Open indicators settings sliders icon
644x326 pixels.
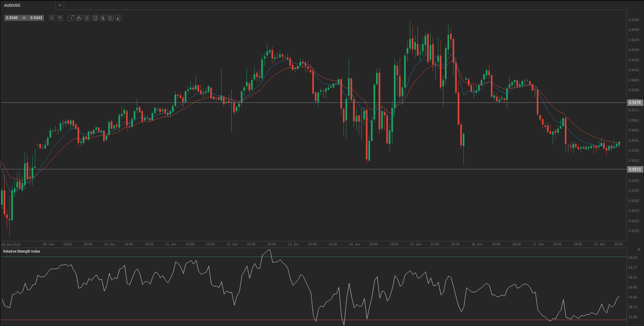[x=87, y=18]
